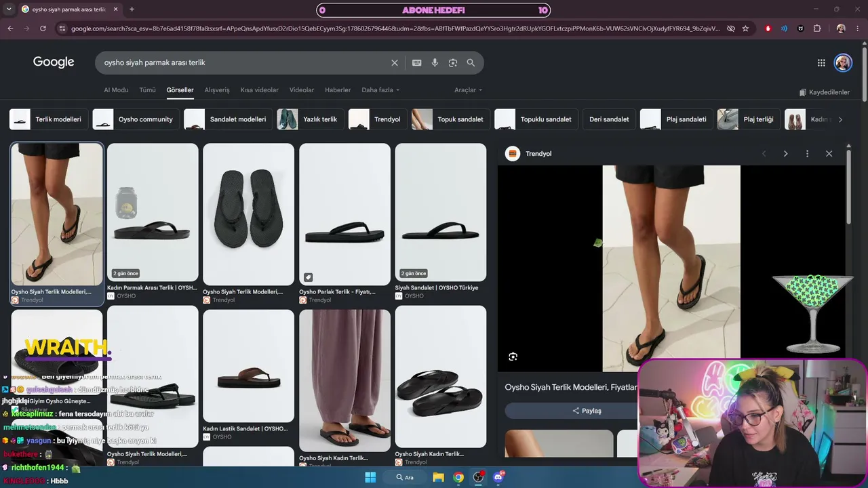Open the Siyah Sandalet OYSHO Türkiye image

click(441, 212)
